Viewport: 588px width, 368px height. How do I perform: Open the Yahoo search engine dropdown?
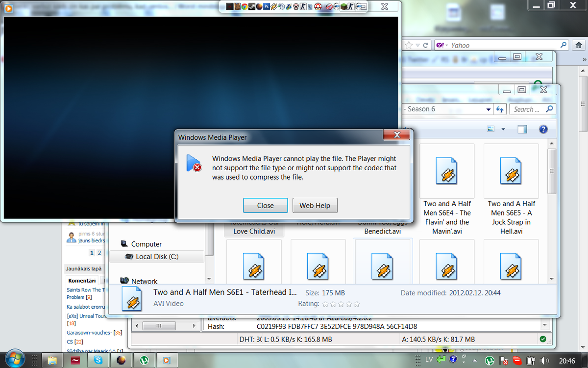coord(441,45)
